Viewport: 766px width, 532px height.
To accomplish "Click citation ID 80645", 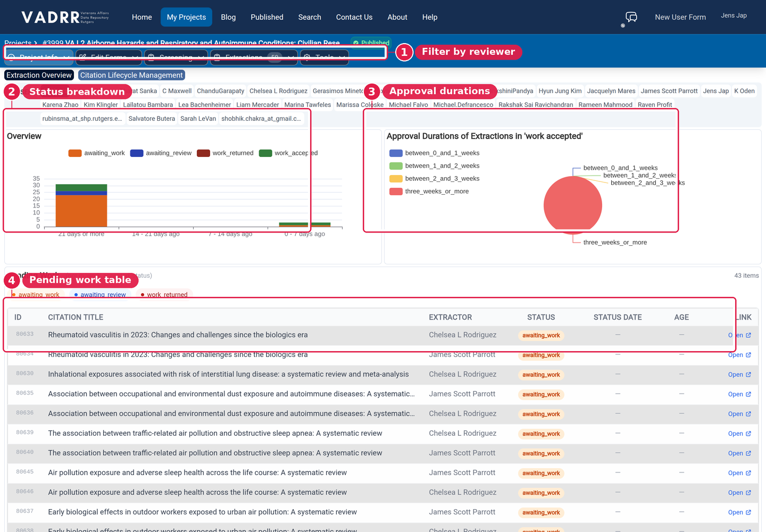I will point(24,472).
